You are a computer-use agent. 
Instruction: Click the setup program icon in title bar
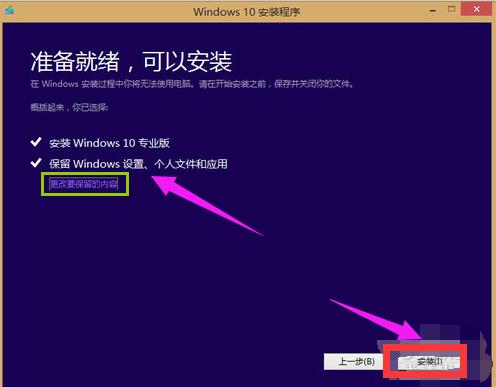coord(10,10)
